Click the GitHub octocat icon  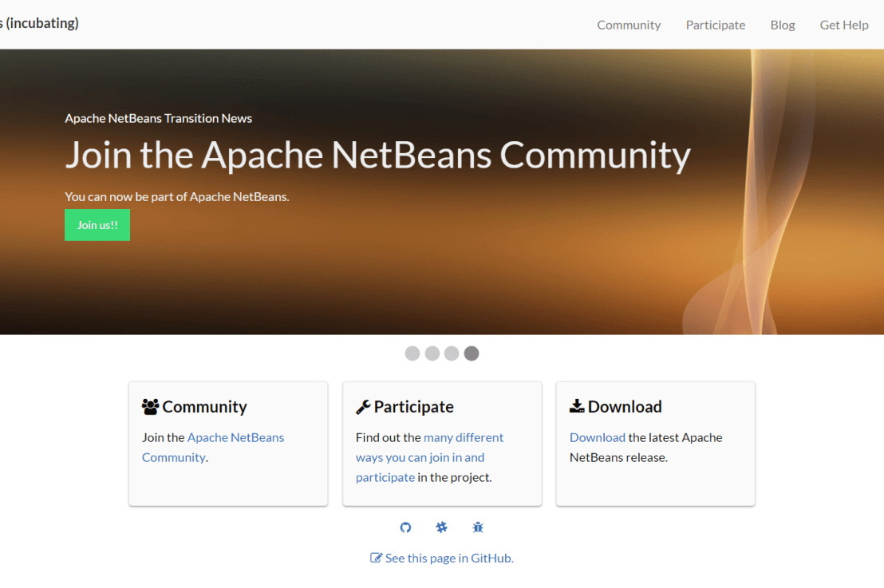tap(405, 527)
